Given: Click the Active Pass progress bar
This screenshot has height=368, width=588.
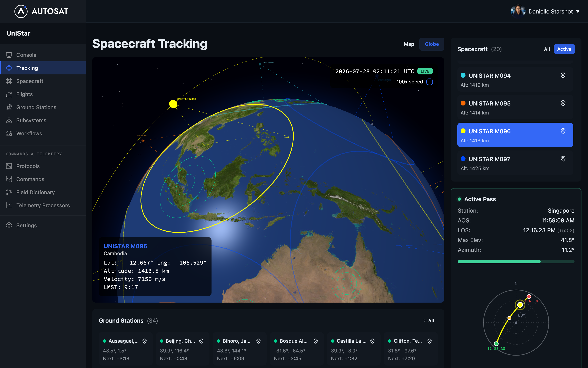Looking at the screenshot, I should coord(516,262).
